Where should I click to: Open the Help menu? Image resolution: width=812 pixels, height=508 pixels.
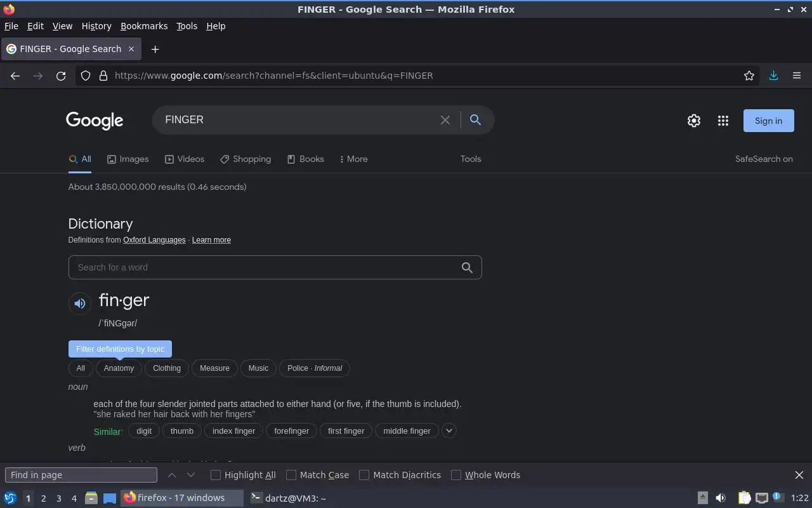[216, 26]
